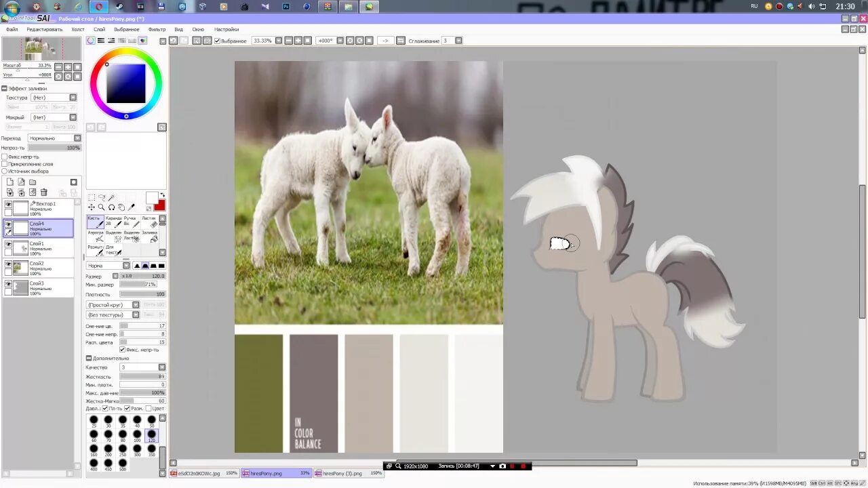Collapse the Дополнительно section
868x488 pixels.
pyautogui.click(x=88, y=358)
